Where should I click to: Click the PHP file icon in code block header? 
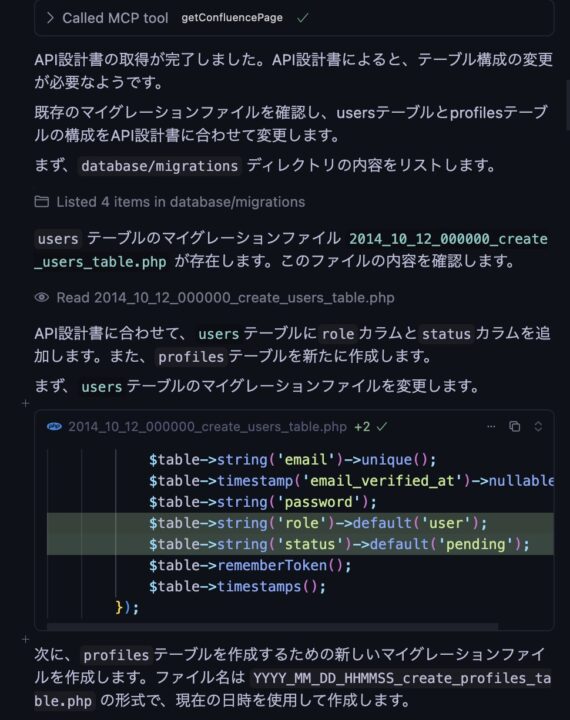pyautogui.click(x=54, y=427)
